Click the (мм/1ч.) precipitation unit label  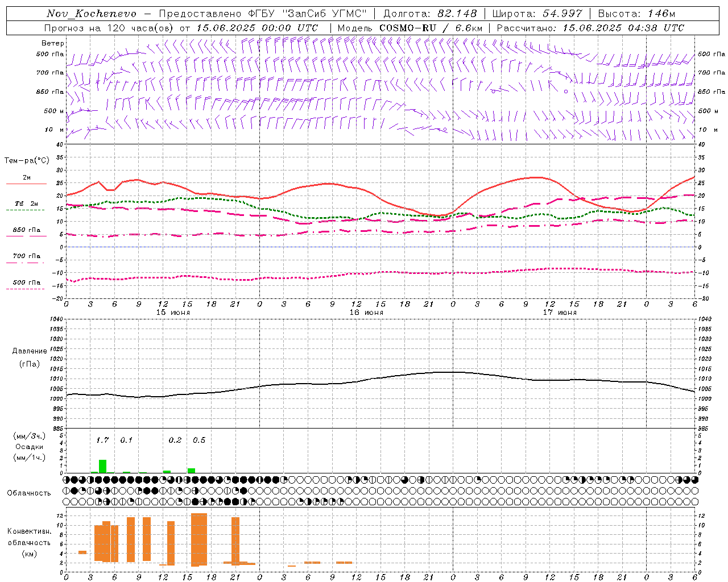click(30, 458)
